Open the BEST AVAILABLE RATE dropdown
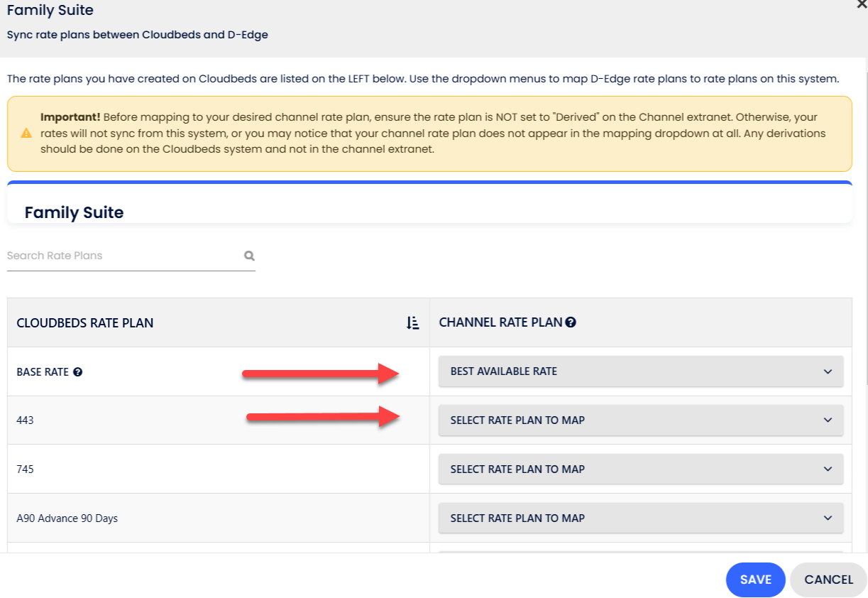This screenshot has height=598, width=868. pos(641,371)
